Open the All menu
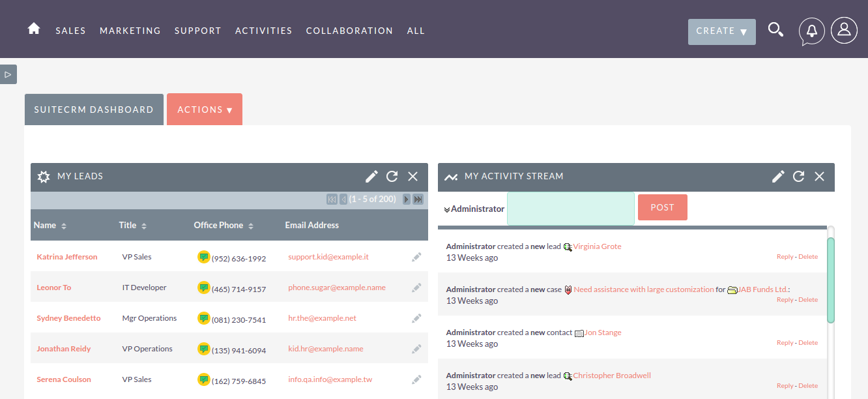The height and width of the screenshot is (399, 868). coord(416,31)
